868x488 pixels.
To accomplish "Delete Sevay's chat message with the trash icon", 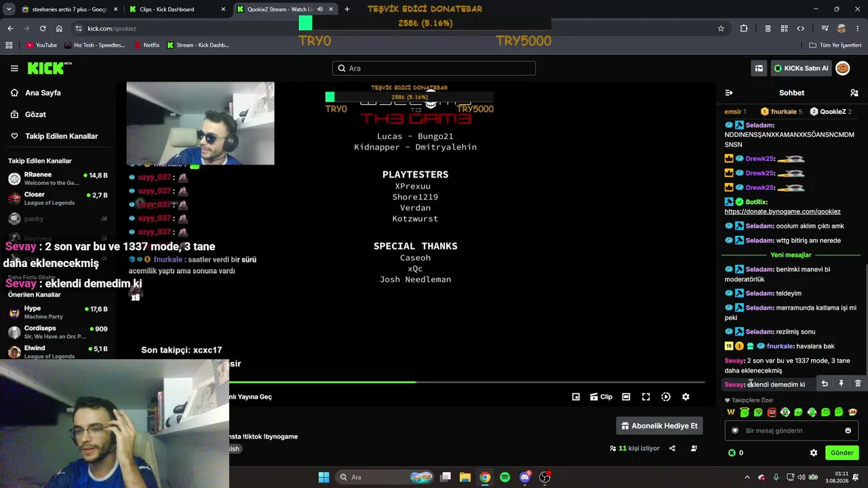I will point(858,384).
